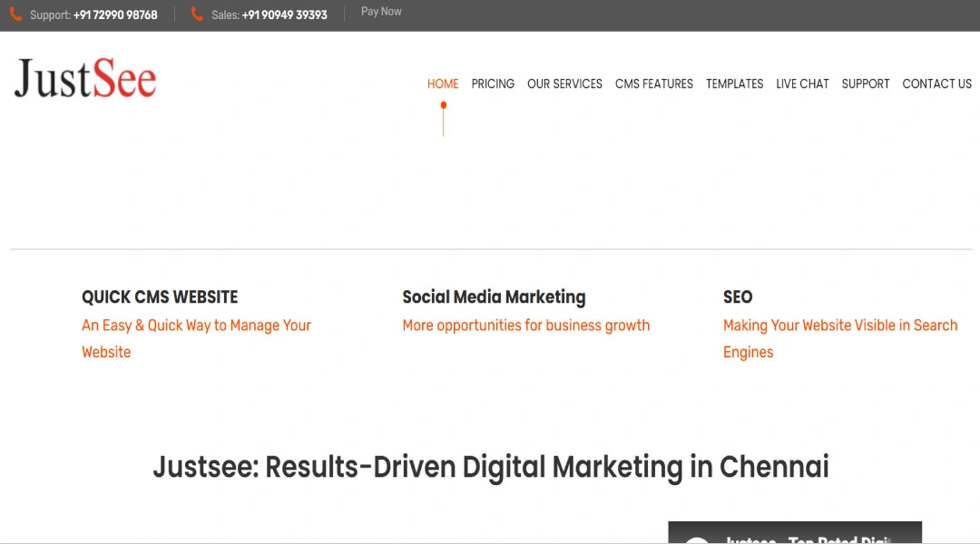Click the Sales phone icon

point(197,15)
